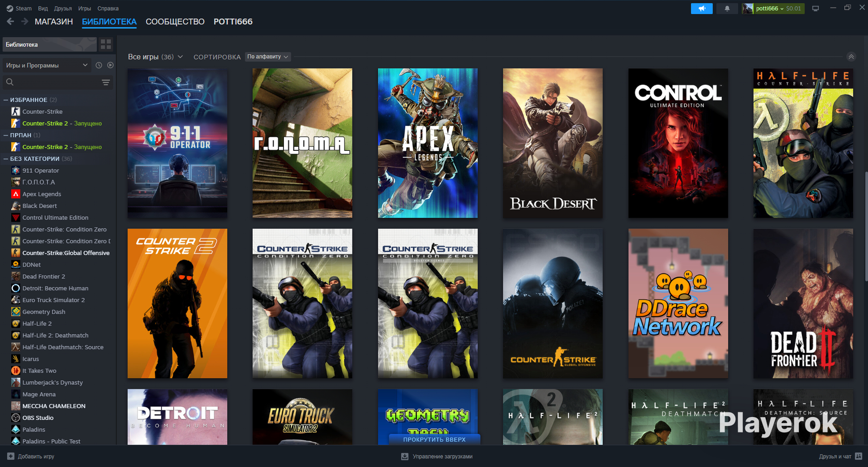
Task: Select the Control Ultimate Edition sidebar icon
Action: pyautogui.click(x=15, y=217)
